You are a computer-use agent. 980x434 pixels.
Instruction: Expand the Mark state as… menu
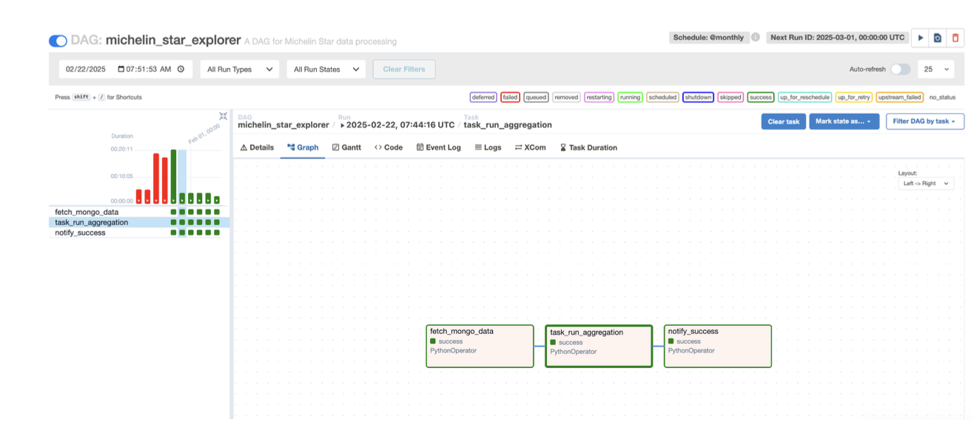point(844,121)
